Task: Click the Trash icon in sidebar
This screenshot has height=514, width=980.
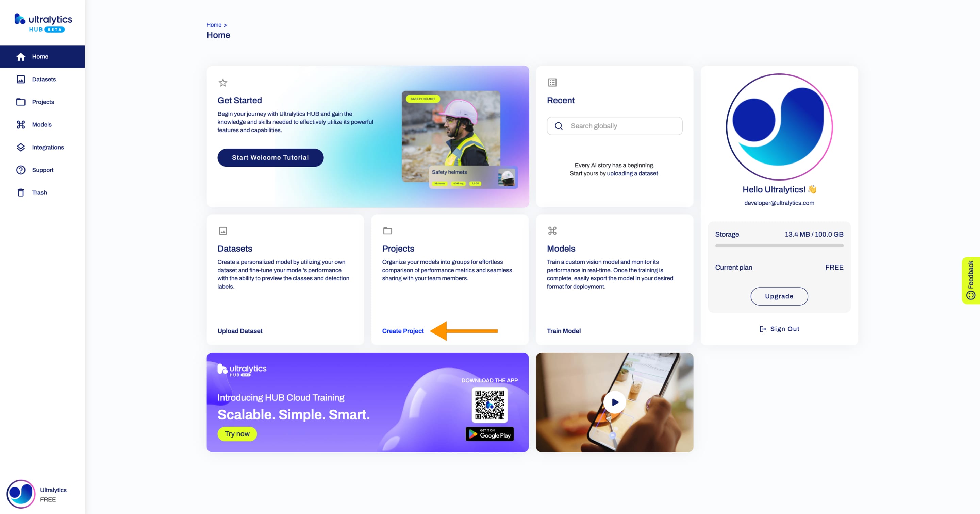Action: click(21, 192)
